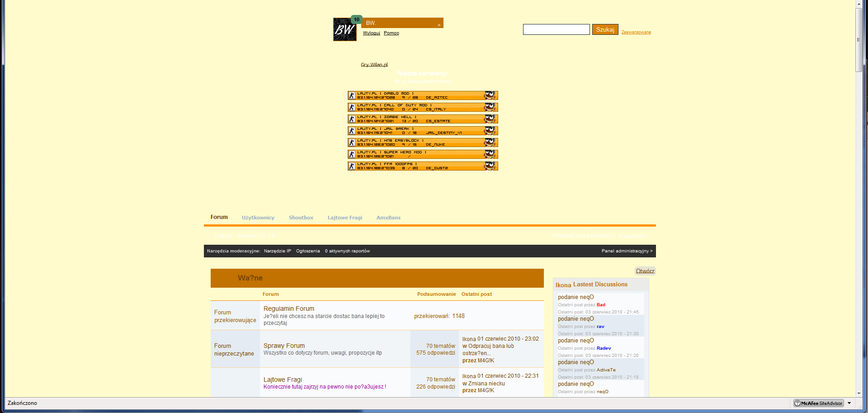Expand the BW. user menu arrow
Image resolution: width=868 pixels, height=413 pixels.
(x=439, y=25)
